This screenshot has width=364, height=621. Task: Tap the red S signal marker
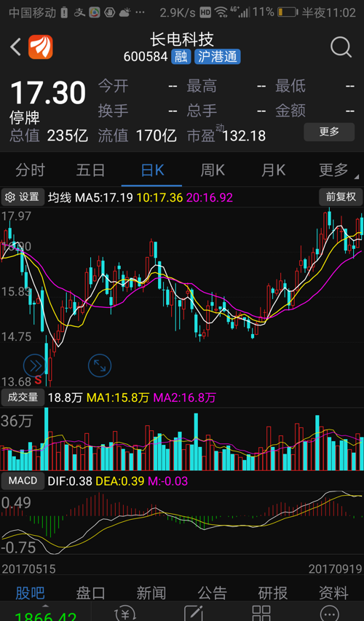tap(38, 380)
